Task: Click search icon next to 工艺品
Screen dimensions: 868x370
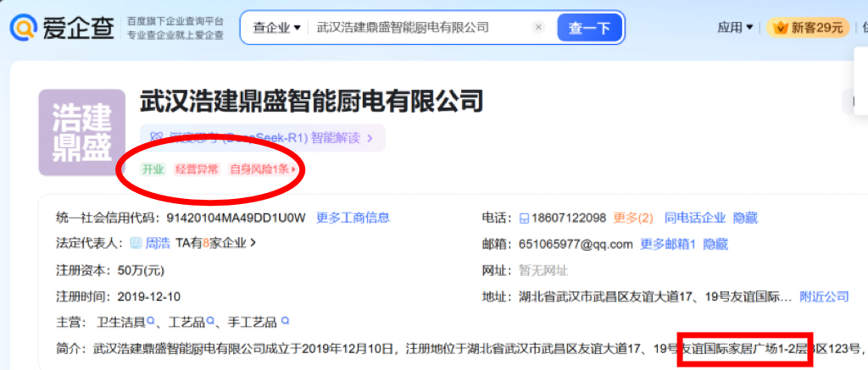Action: tap(209, 322)
